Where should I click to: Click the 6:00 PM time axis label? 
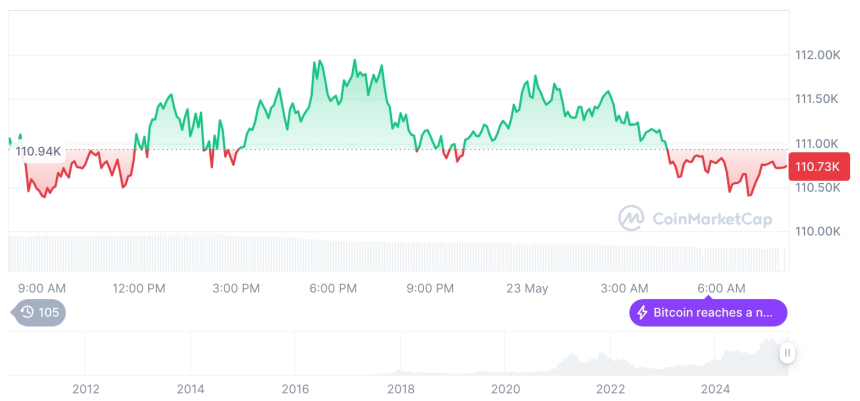333,288
